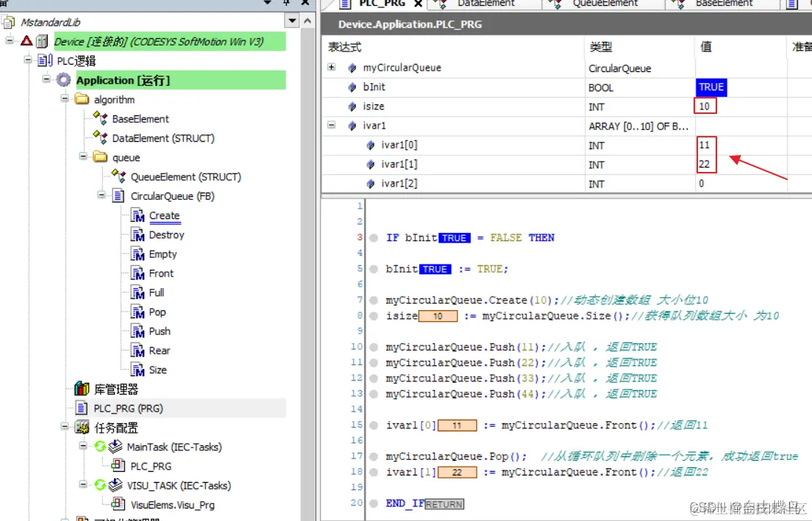Viewport: 812px width, 521px height.
Task: Click the Device node icon
Action: click(42, 41)
